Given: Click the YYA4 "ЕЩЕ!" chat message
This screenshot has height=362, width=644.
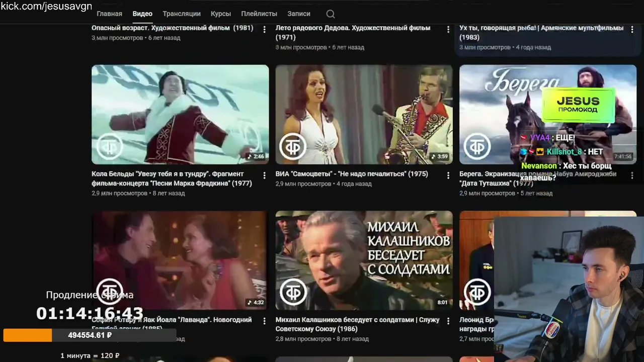Looking at the screenshot, I should [547, 137].
